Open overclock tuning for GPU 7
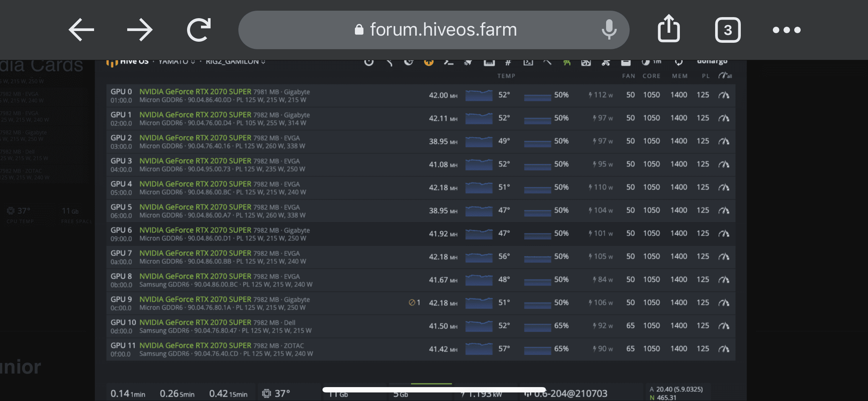This screenshot has height=401, width=868. click(724, 256)
